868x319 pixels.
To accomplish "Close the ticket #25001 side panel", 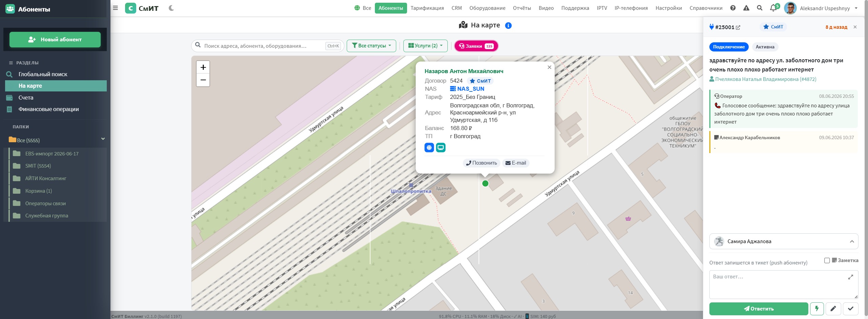I will pos(855,27).
